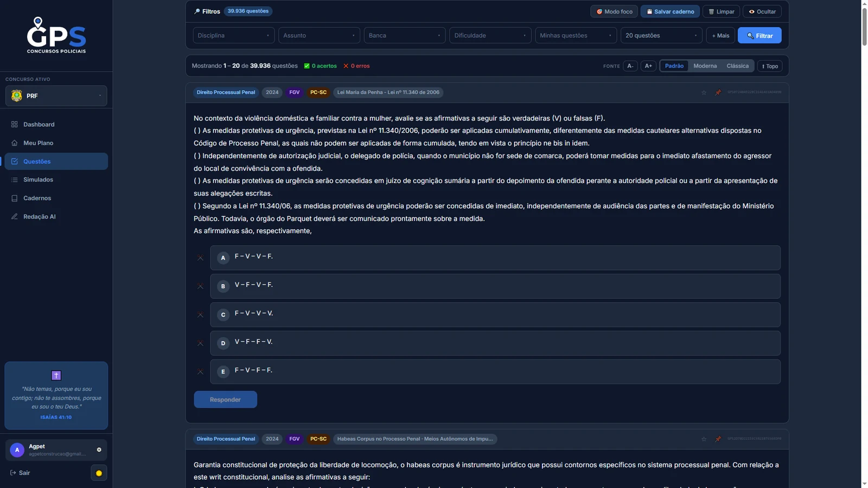Click the vertical page scrollbar thumb
Screen dimensions: 868x488
(865, 27)
